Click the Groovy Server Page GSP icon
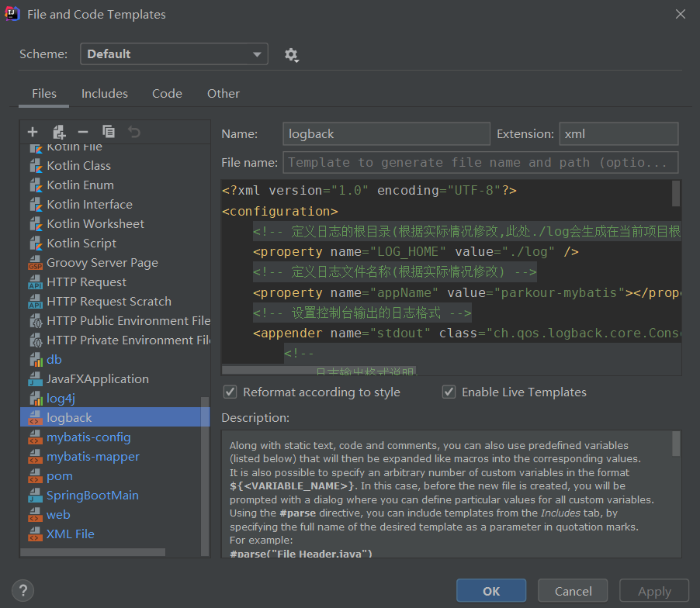Viewport: 700px width, 608px height. [x=35, y=263]
